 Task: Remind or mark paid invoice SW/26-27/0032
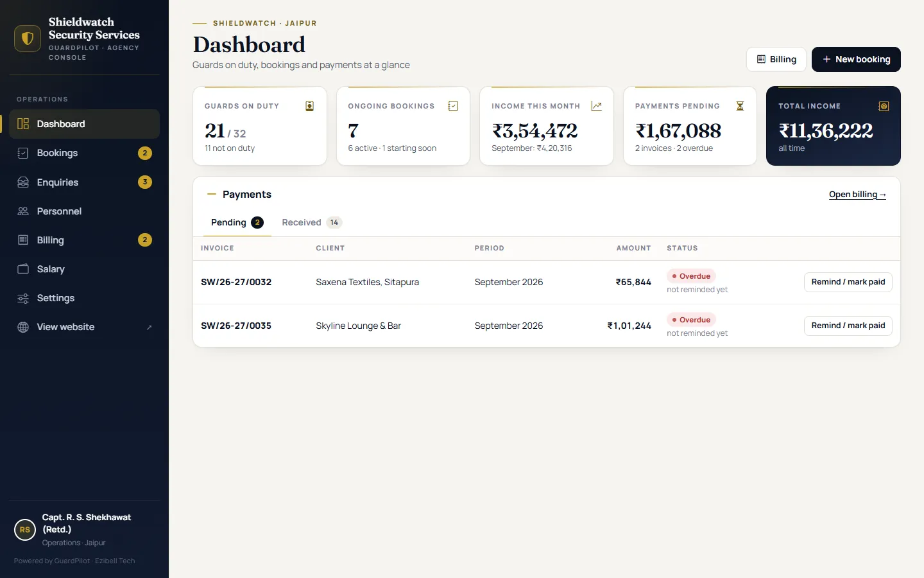pos(848,282)
